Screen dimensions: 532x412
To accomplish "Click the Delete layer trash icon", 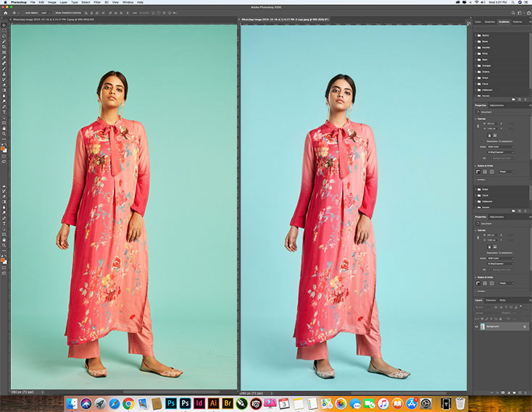I will pyautogui.click(x=525, y=392).
